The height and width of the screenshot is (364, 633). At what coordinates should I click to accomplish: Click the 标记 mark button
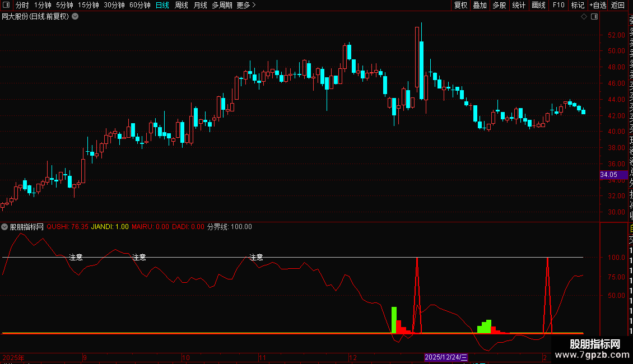578,5
